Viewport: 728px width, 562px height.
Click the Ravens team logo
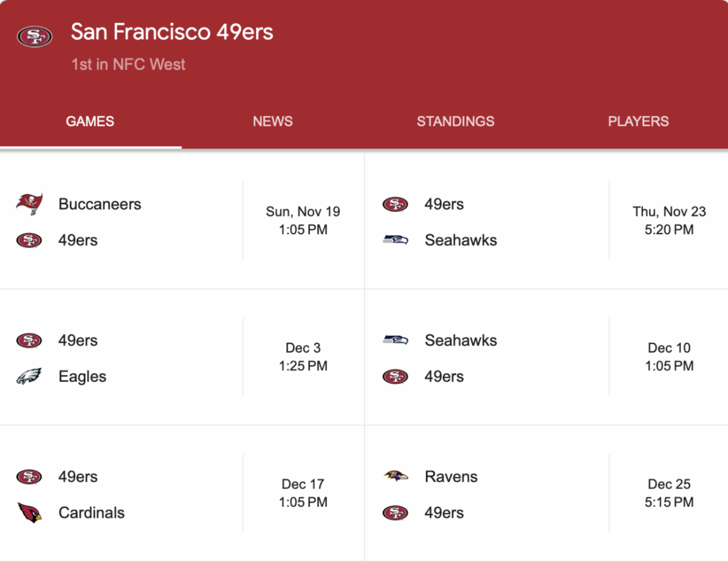coord(396,476)
